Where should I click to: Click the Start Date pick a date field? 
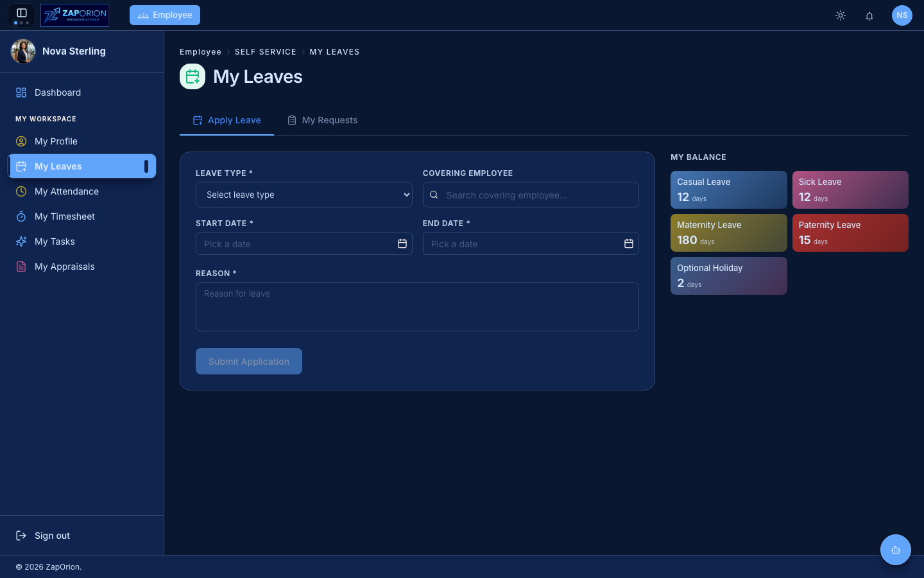(x=304, y=243)
